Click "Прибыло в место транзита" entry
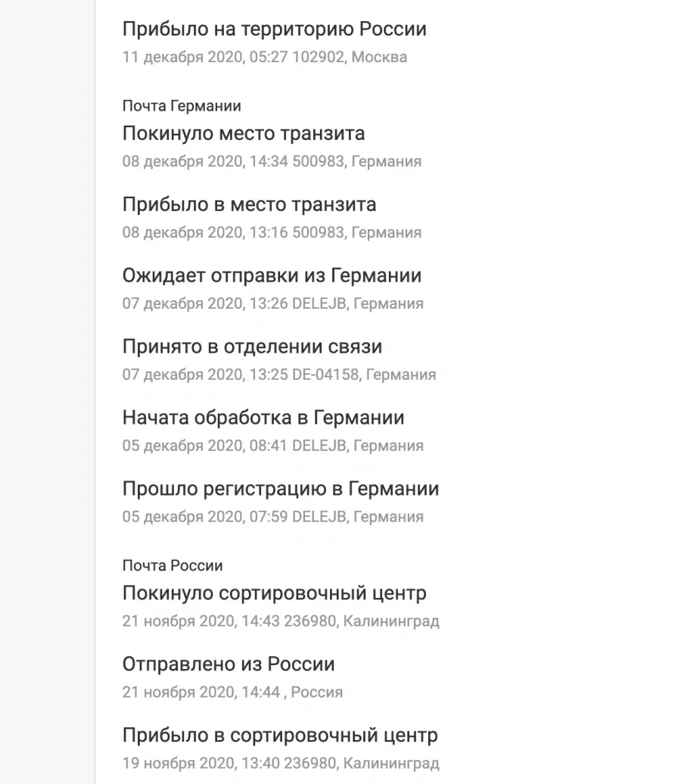The width and height of the screenshot is (681, 784). point(249,204)
